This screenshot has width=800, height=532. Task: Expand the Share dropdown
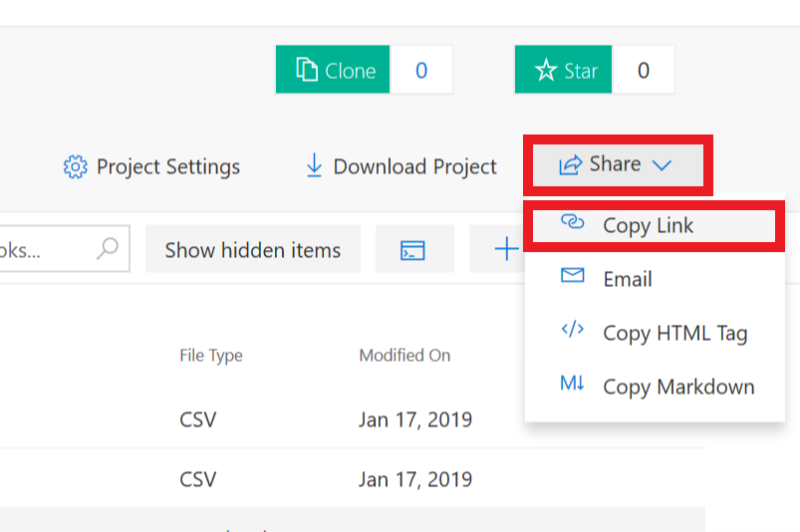pyautogui.click(x=618, y=164)
